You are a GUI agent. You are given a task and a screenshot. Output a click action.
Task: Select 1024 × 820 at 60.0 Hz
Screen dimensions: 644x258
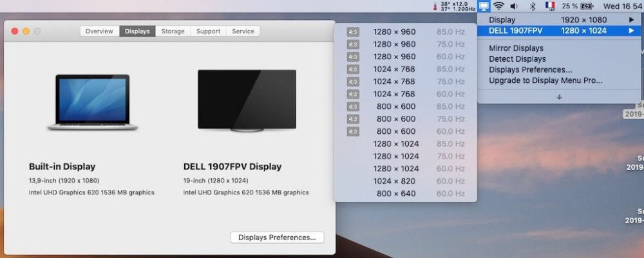click(x=405, y=181)
